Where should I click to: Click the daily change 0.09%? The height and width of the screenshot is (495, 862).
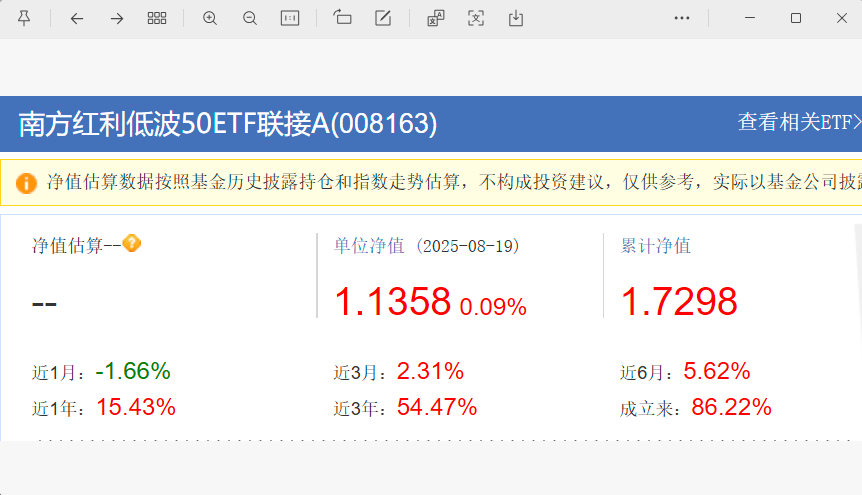(x=493, y=307)
